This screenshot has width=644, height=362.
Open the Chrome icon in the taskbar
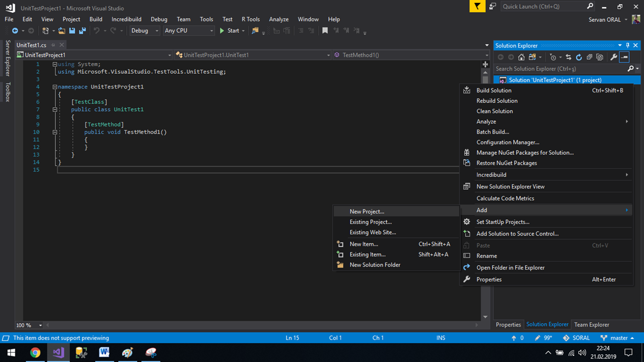pyautogui.click(x=36, y=353)
